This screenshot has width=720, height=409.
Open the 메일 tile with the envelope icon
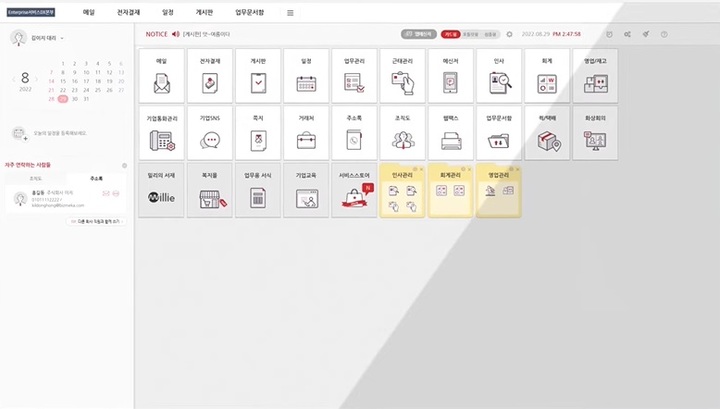coord(162,76)
